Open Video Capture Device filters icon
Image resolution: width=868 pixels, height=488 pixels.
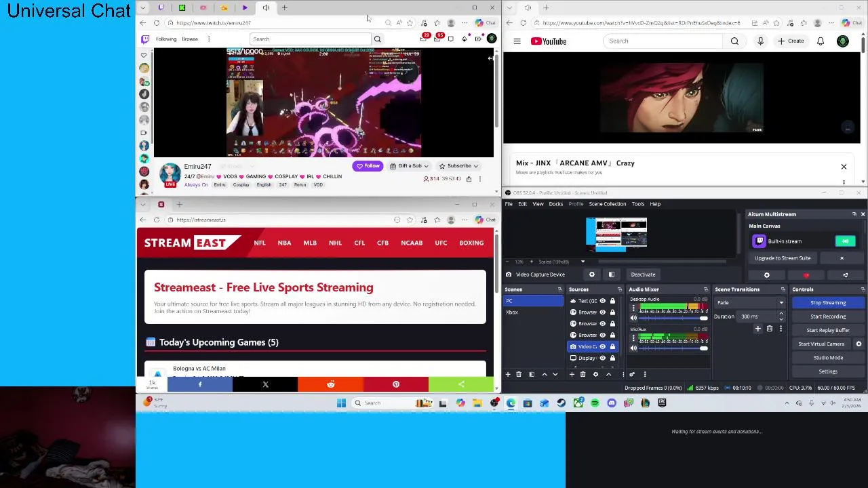click(x=611, y=274)
